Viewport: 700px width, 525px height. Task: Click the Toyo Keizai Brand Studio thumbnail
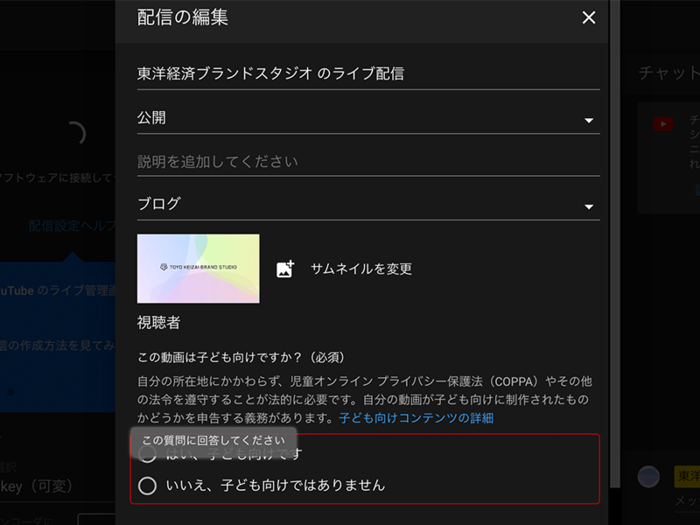tap(198, 268)
